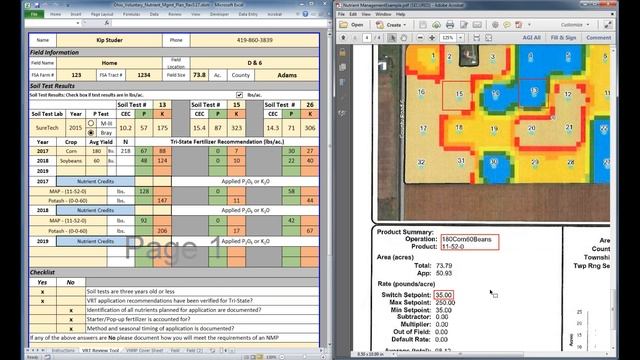This screenshot has width=640, height=360.
Task: Click the Create PDF icon in Acrobat
Action: pos(380,25)
